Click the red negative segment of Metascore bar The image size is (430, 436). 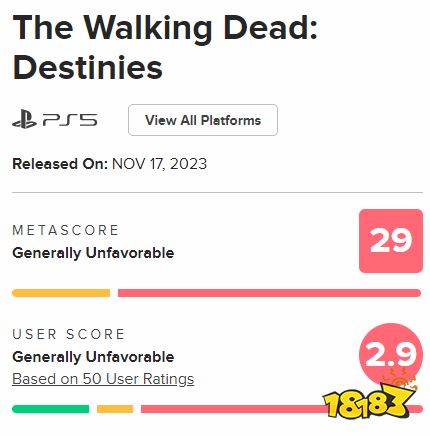tap(269, 293)
